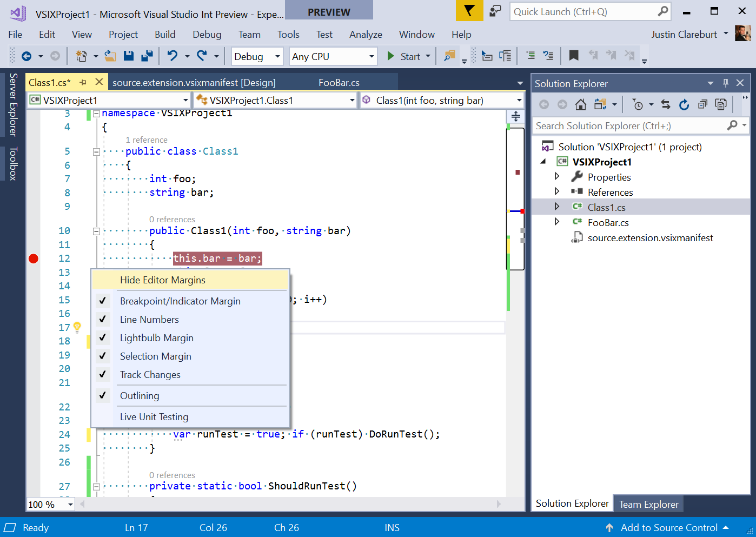Click the Pending Changes Filter clock icon
Screen dimensions: 756x537
(x=638, y=105)
